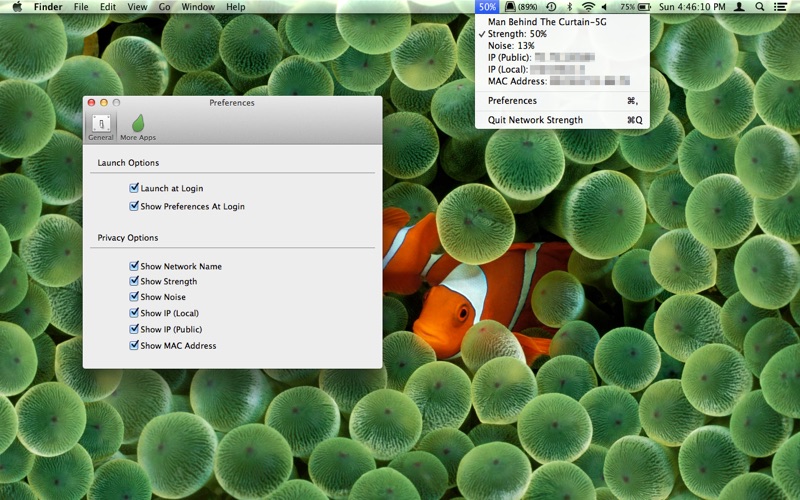Click the Wi-Fi icon in menu bar
Screen dimensions: 800x500
click(588, 7)
